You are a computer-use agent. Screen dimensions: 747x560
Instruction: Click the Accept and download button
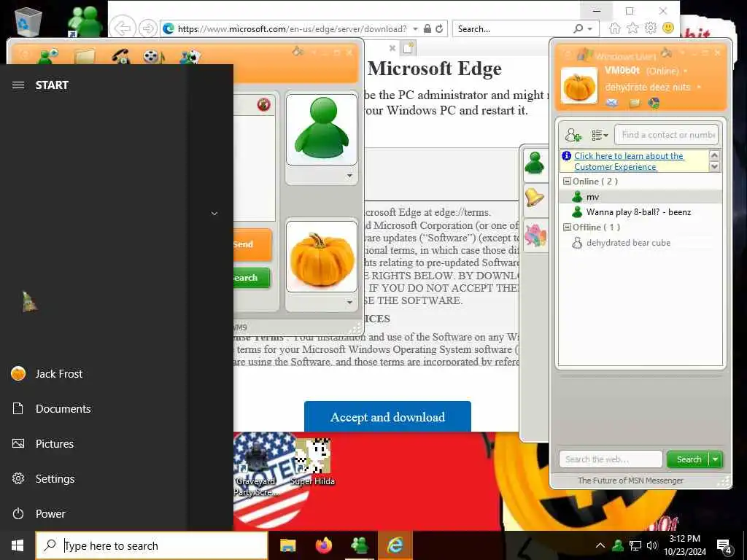pyautogui.click(x=387, y=417)
